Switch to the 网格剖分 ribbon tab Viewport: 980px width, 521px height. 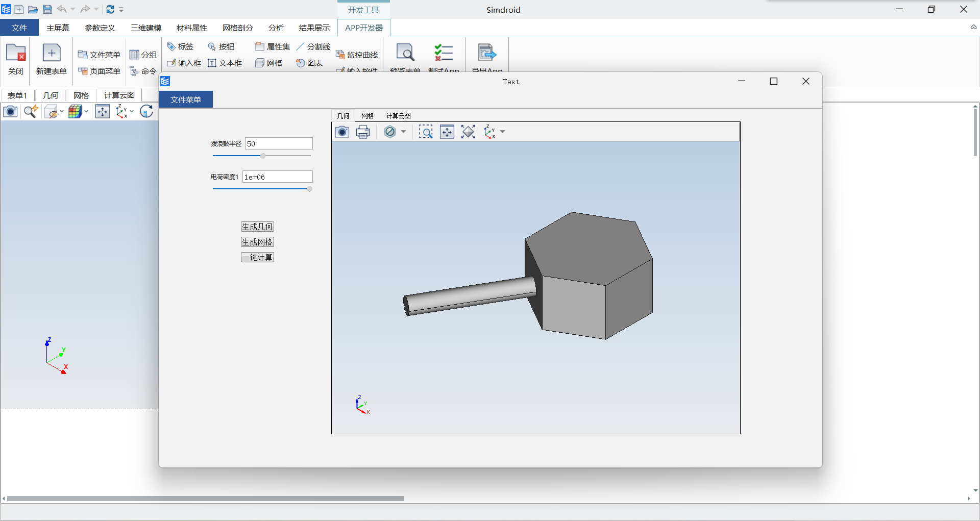tap(238, 28)
